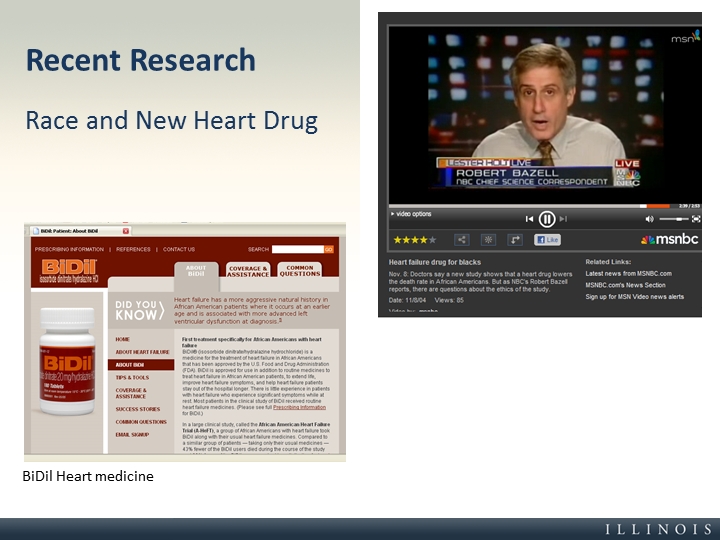Rate the video with stars
Viewport: 720px width, 540px height.
[415, 240]
